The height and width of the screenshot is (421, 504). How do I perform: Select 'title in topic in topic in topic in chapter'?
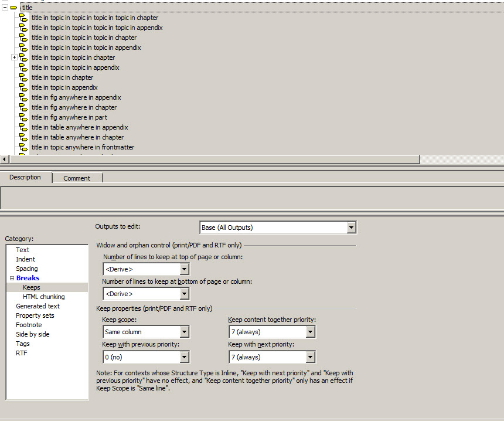(84, 38)
